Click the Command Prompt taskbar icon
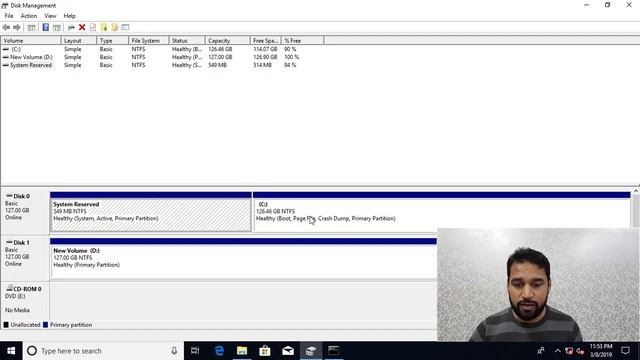 point(333,351)
